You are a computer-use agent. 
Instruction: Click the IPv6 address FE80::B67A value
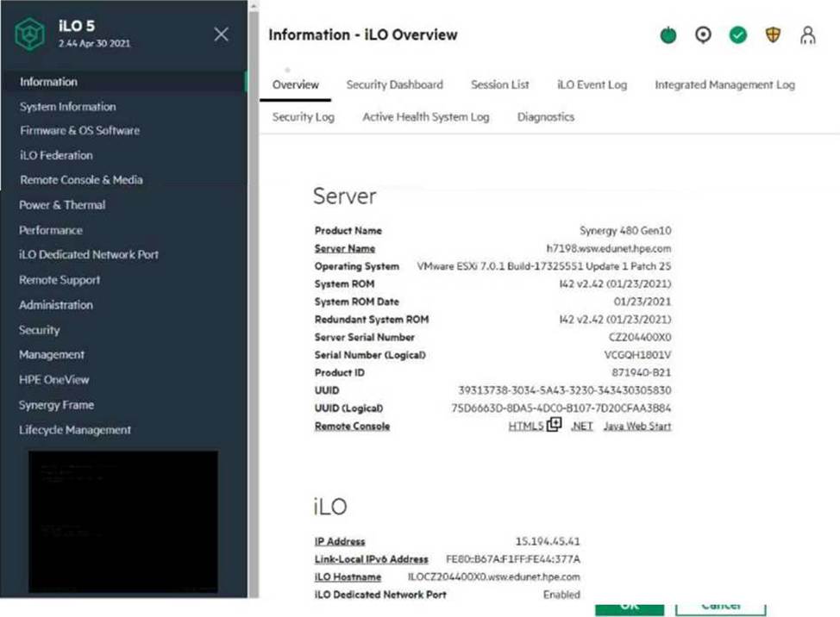[513, 559]
